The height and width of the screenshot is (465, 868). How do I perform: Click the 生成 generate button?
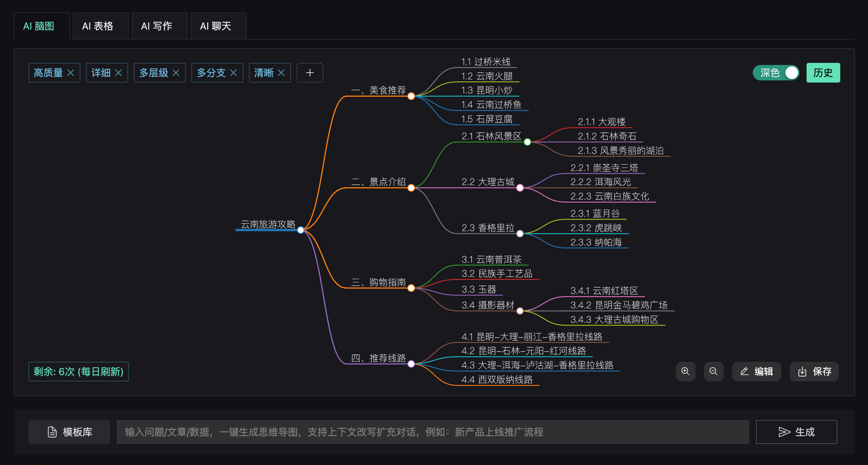(796, 432)
